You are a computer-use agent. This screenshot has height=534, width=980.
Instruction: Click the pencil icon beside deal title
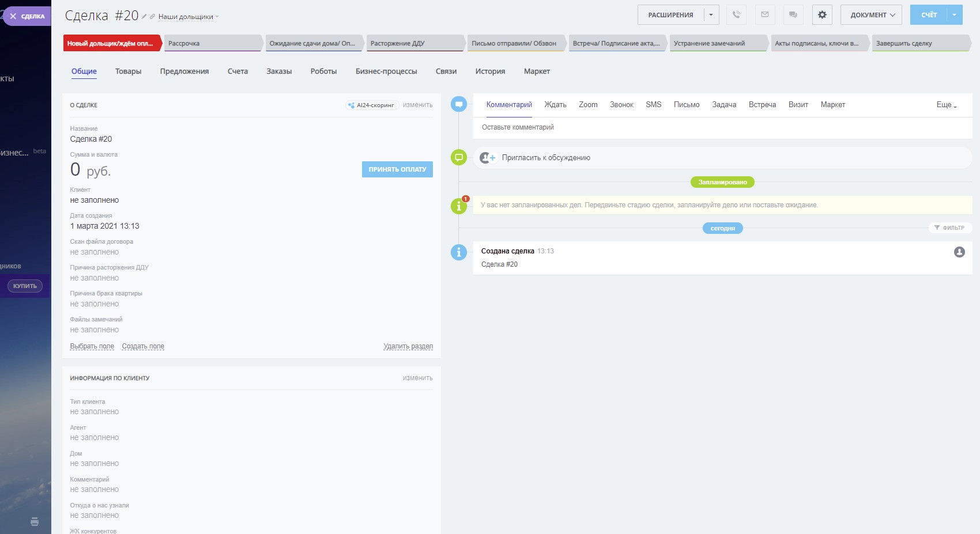[x=144, y=17]
